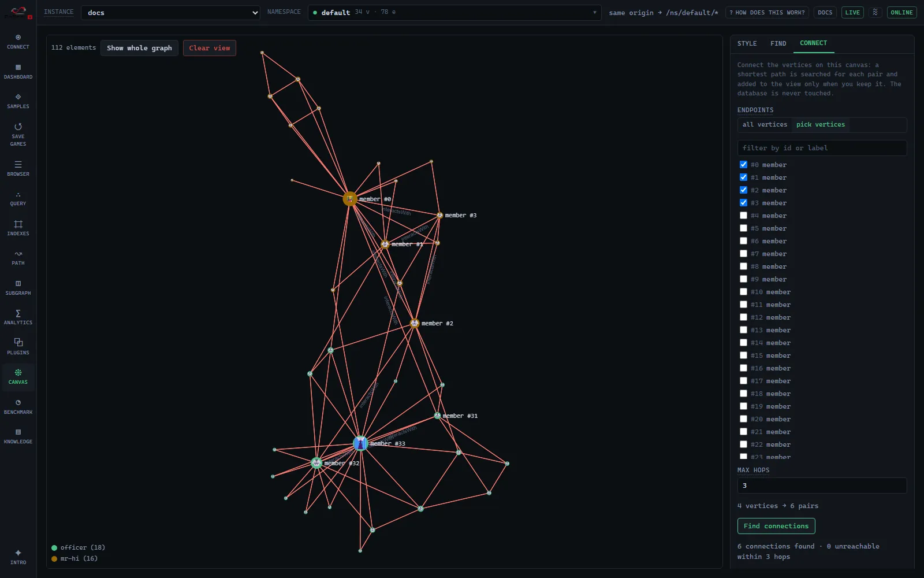
Task: Toggle the LIVE button
Action: (x=852, y=13)
